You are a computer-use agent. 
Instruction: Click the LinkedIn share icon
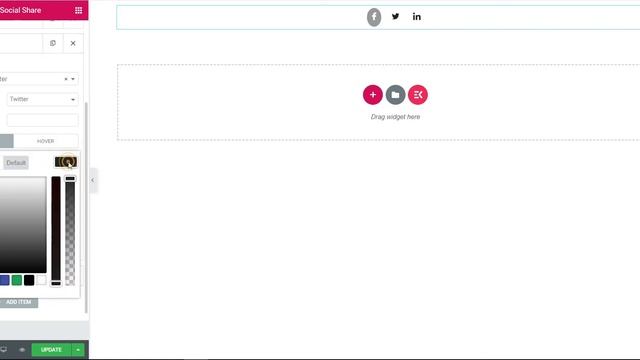pyautogui.click(x=416, y=17)
